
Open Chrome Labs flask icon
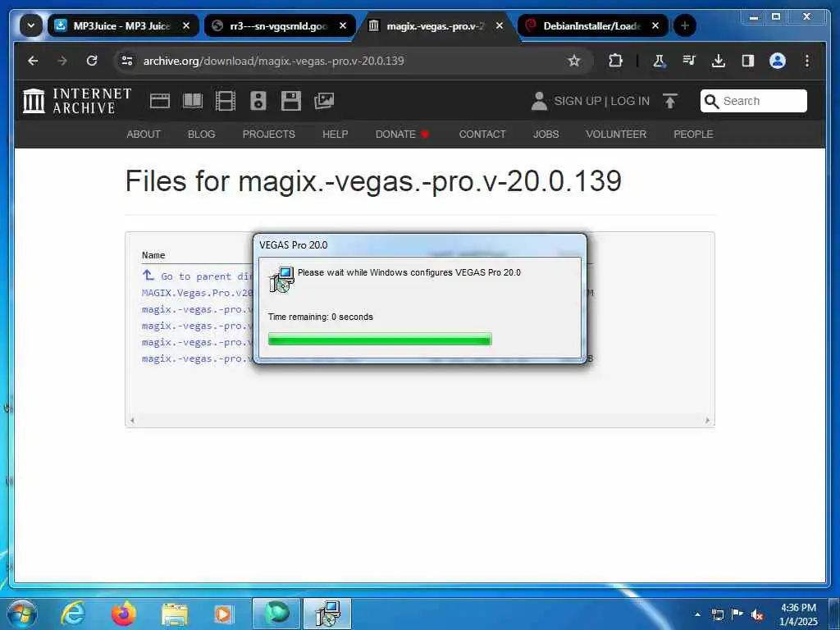659,61
